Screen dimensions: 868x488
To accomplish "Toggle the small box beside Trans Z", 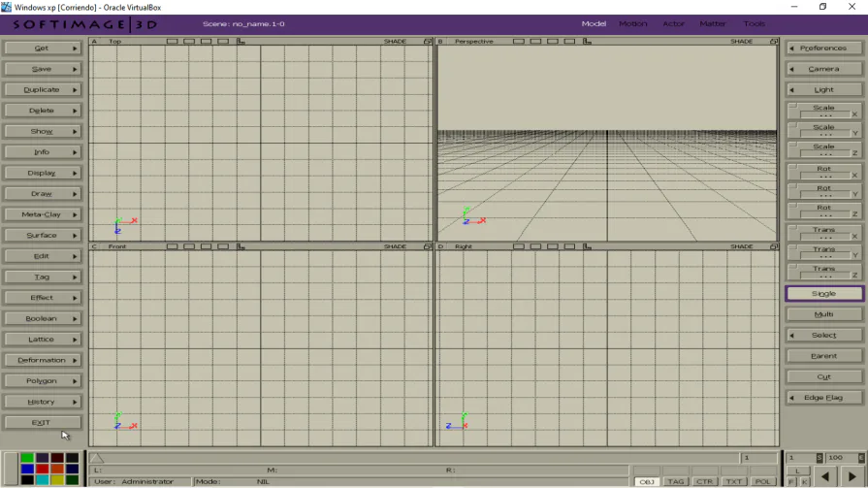I will [x=792, y=267].
